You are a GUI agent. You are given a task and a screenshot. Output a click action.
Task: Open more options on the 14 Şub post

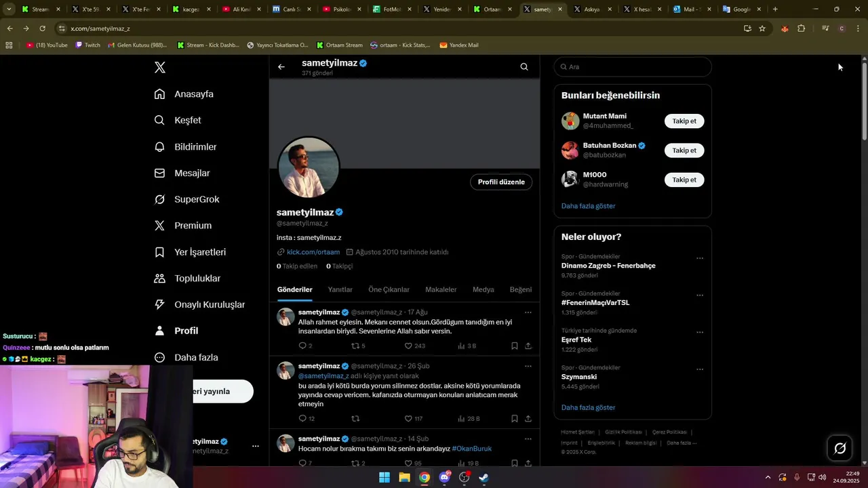(x=528, y=439)
